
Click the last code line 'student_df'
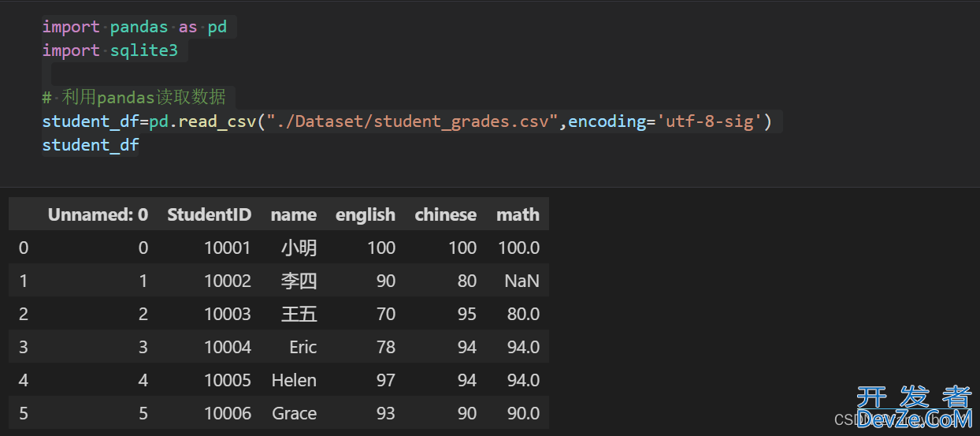point(91,145)
